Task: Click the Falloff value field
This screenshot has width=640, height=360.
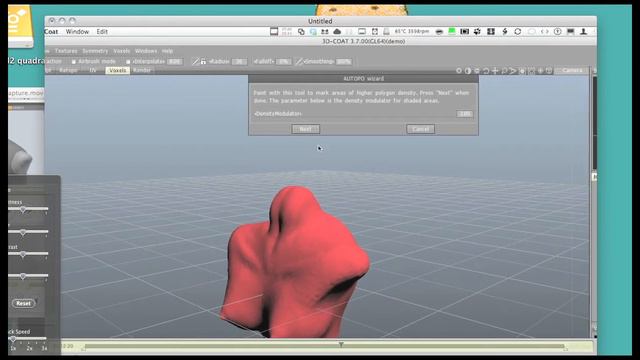Action: [283, 62]
